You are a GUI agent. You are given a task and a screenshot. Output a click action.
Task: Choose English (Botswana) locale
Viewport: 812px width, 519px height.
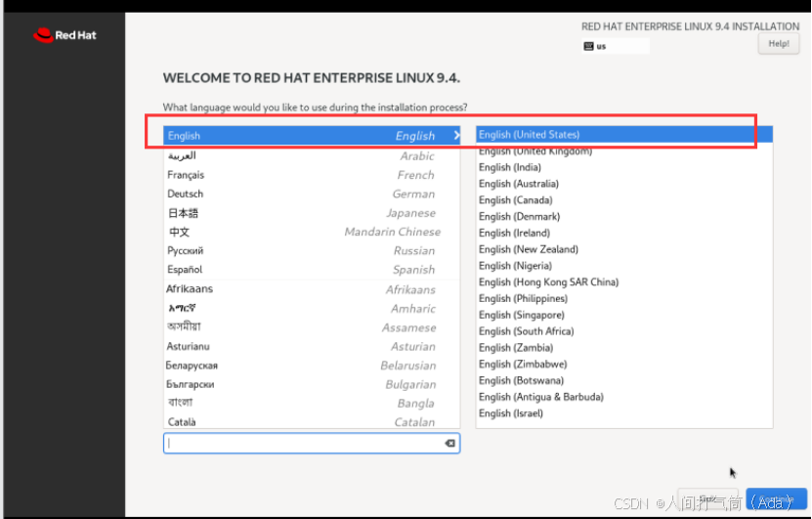point(624,381)
